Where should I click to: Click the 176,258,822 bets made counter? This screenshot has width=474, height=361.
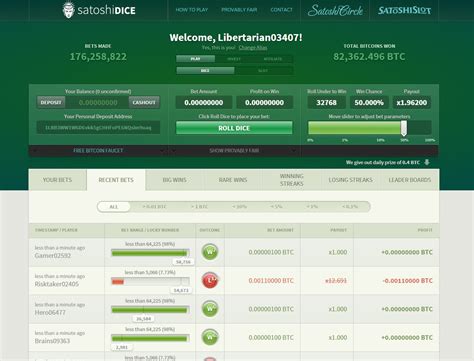tap(98, 57)
